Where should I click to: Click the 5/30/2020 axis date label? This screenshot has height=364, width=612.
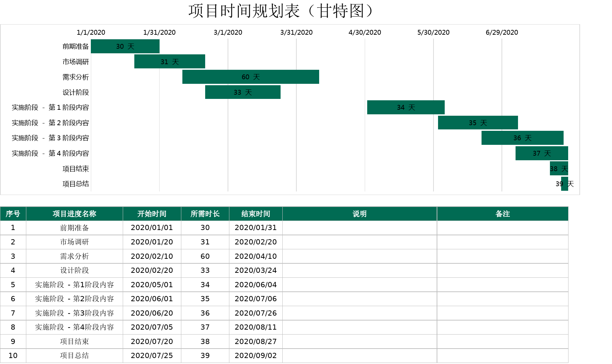point(433,32)
